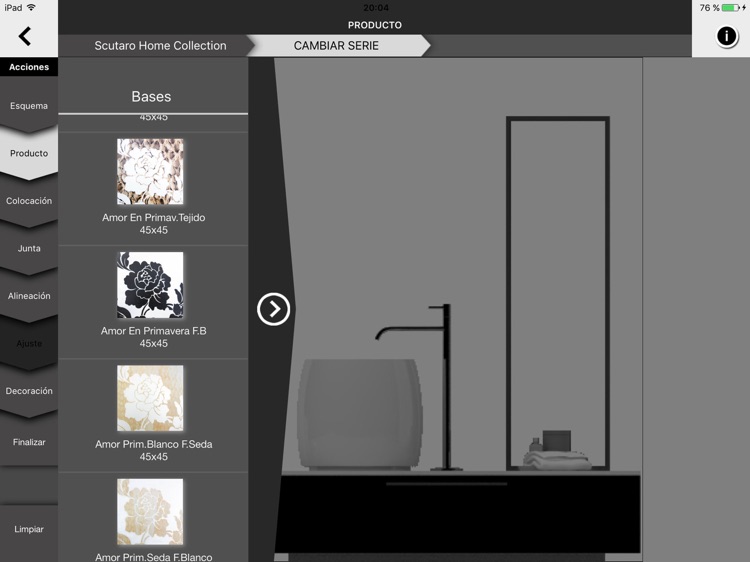Open the Colocación step

click(x=29, y=201)
